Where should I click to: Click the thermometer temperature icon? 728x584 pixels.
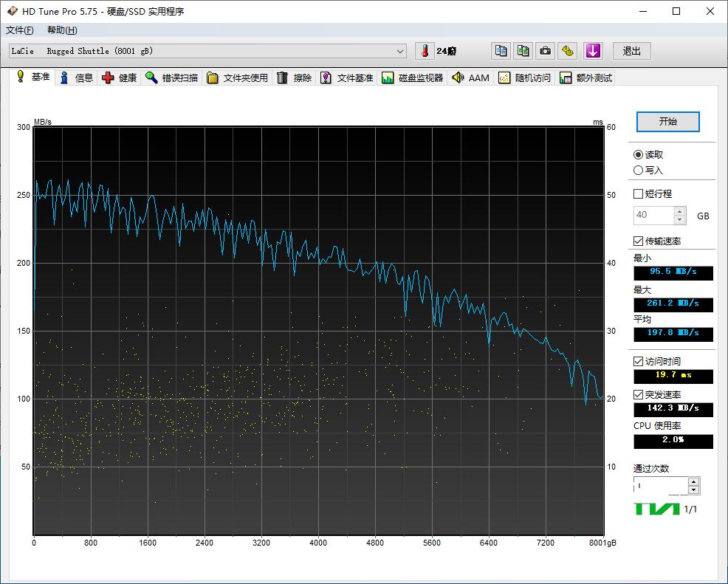[x=425, y=51]
